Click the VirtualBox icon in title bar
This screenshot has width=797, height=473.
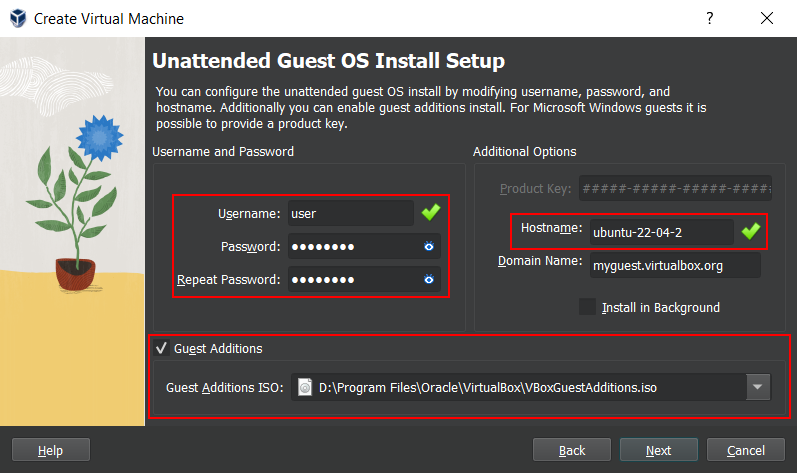pyautogui.click(x=17, y=18)
